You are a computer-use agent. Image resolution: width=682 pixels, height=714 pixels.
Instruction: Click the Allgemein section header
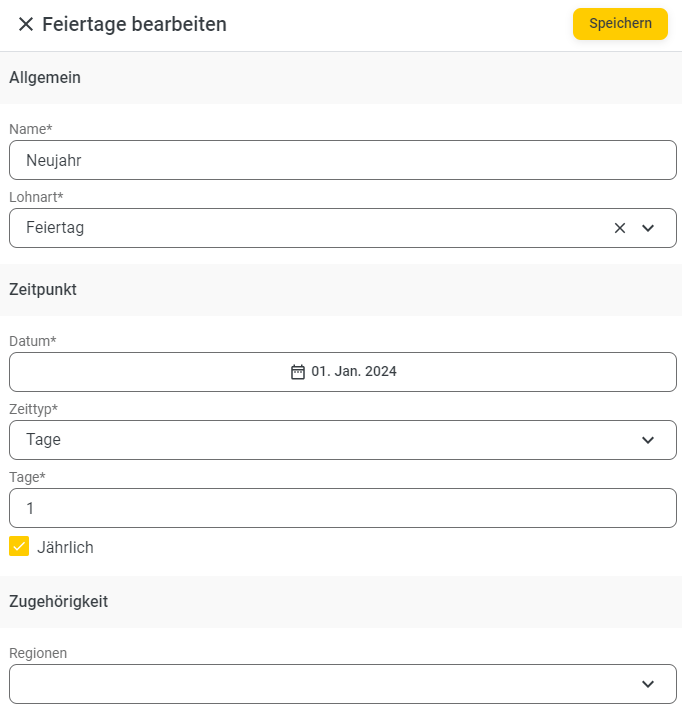tap(45, 77)
